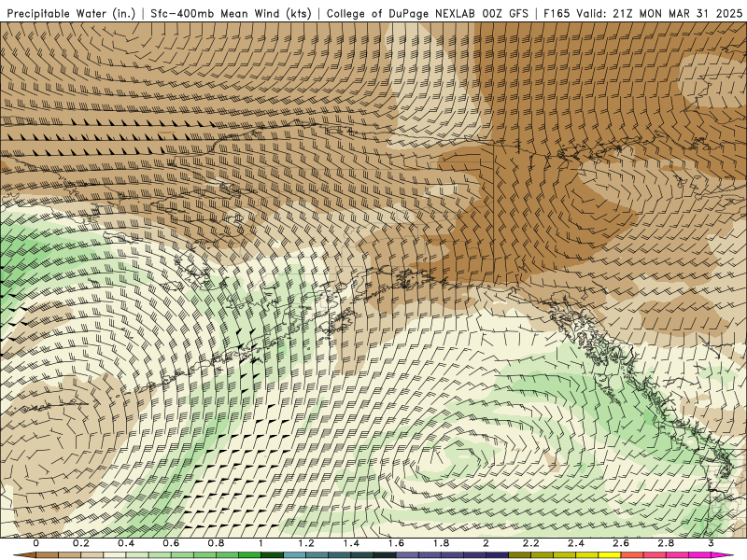The height and width of the screenshot is (560, 747).
Task: Click the "0.2" value on the color scale
Action: pos(81,543)
